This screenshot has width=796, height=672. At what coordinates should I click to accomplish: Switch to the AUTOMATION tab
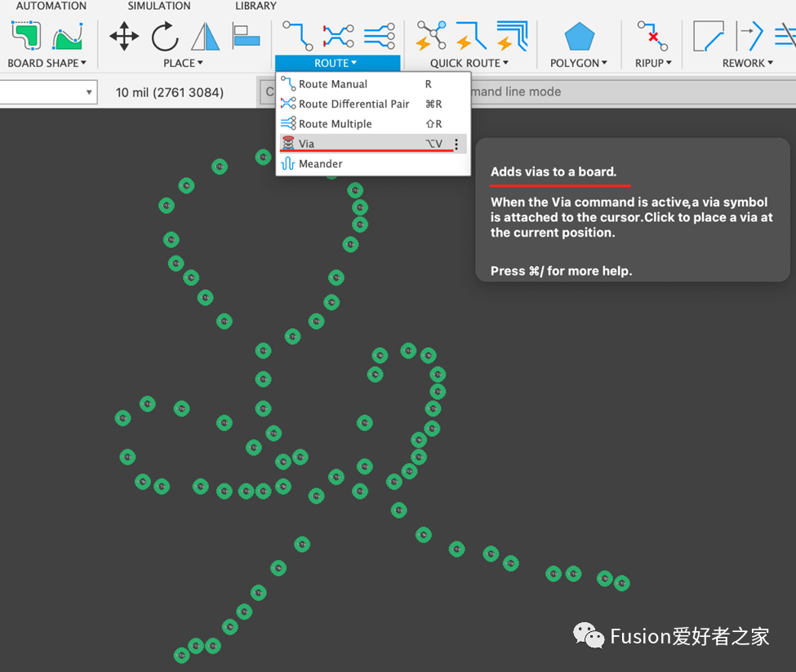(51, 6)
